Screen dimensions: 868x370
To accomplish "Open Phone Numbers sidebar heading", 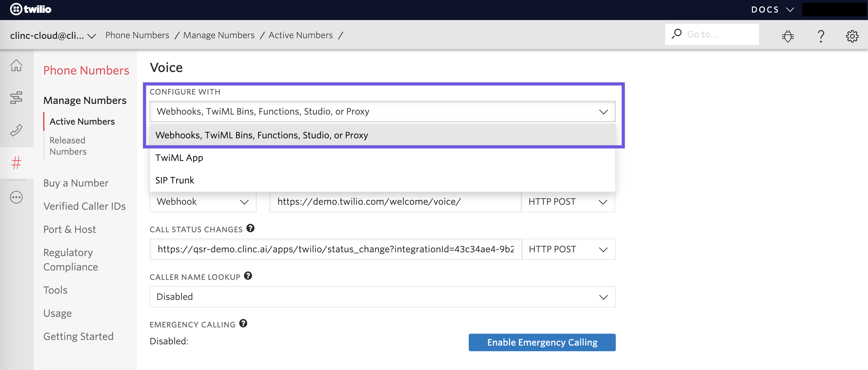I will coord(86,70).
